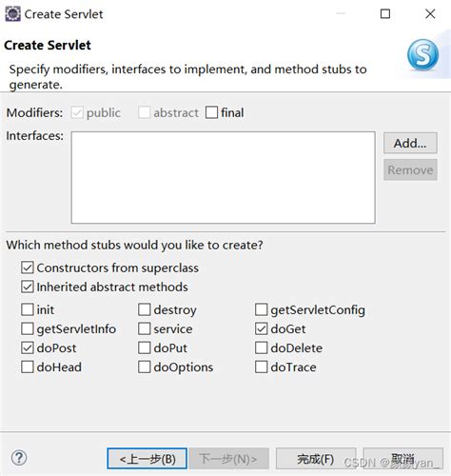Image resolution: width=451 pixels, height=476 pixels.
Task: Click the 完成(F) finish button
Action: pyautogui.click(x=316, y=459)
